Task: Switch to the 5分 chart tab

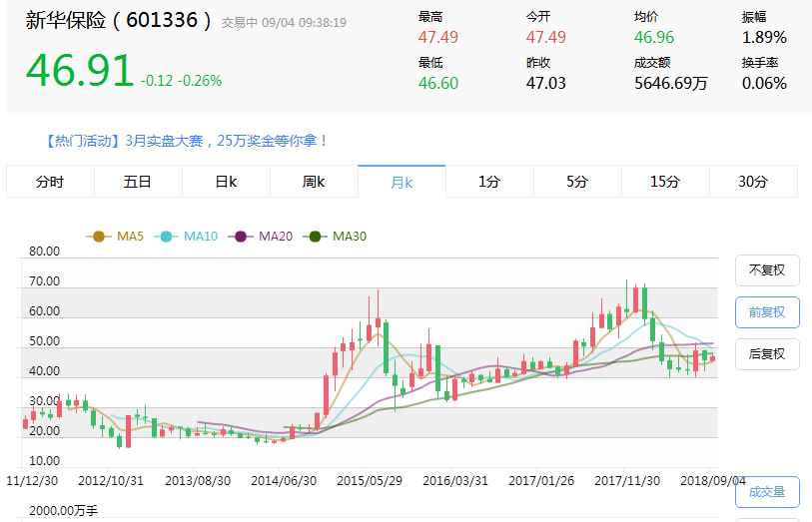Action: point(577,182)
